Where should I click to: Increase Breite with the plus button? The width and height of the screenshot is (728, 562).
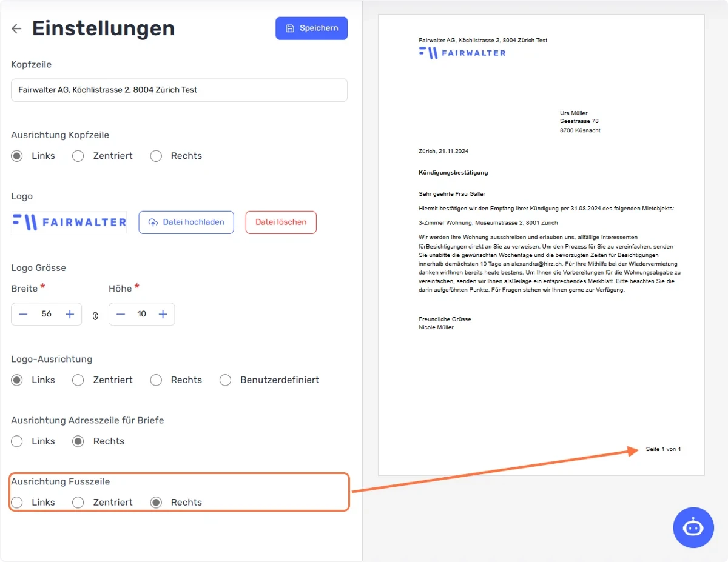tap(70, 314)
